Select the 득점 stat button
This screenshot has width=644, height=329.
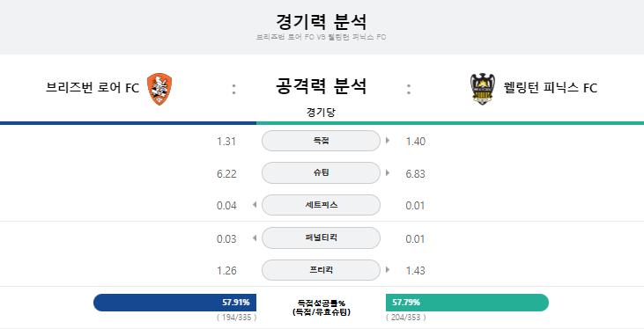point(321,141)
